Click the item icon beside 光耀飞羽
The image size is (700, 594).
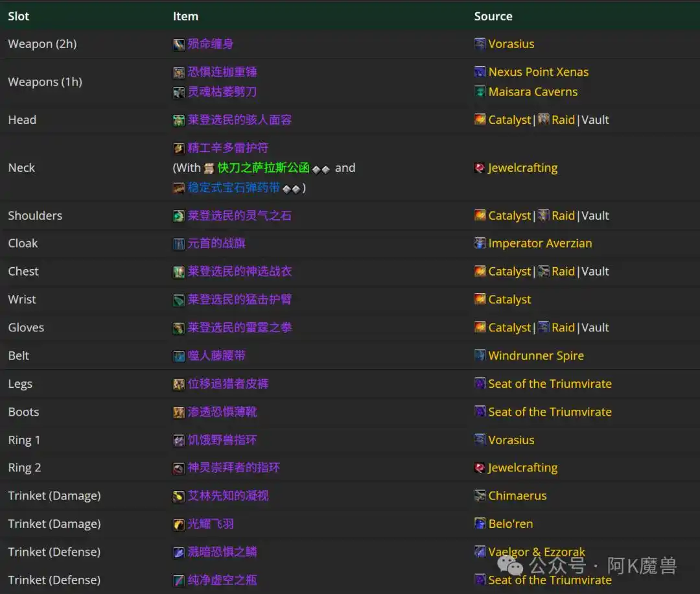179,524
